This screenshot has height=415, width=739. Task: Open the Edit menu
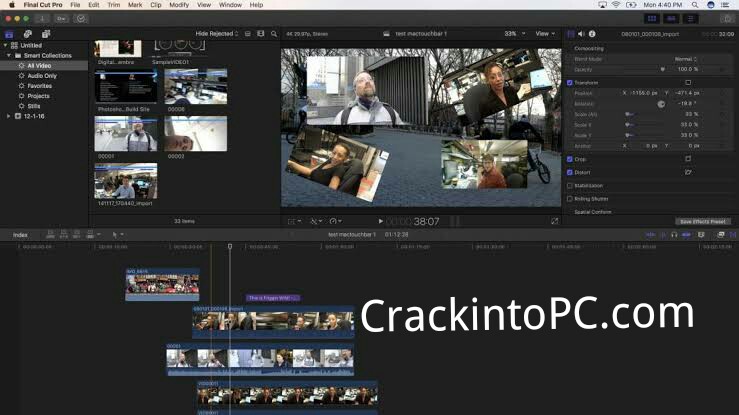click(x=94, y=5)
